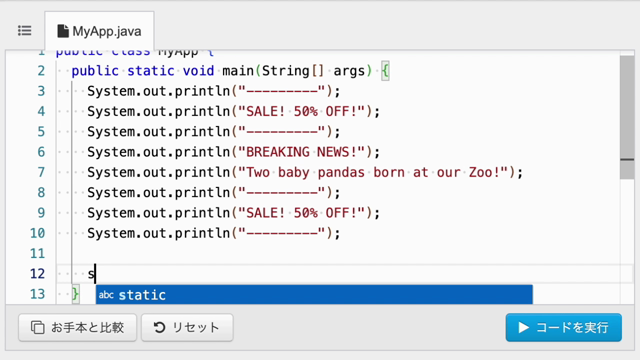Select the static autocomplete suggestion
640x360 pixels.
point(314,295)
